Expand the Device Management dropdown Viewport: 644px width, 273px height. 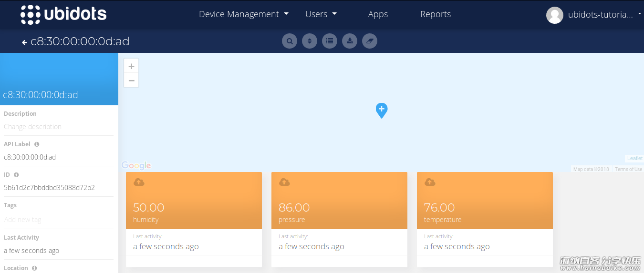point(243,14)
